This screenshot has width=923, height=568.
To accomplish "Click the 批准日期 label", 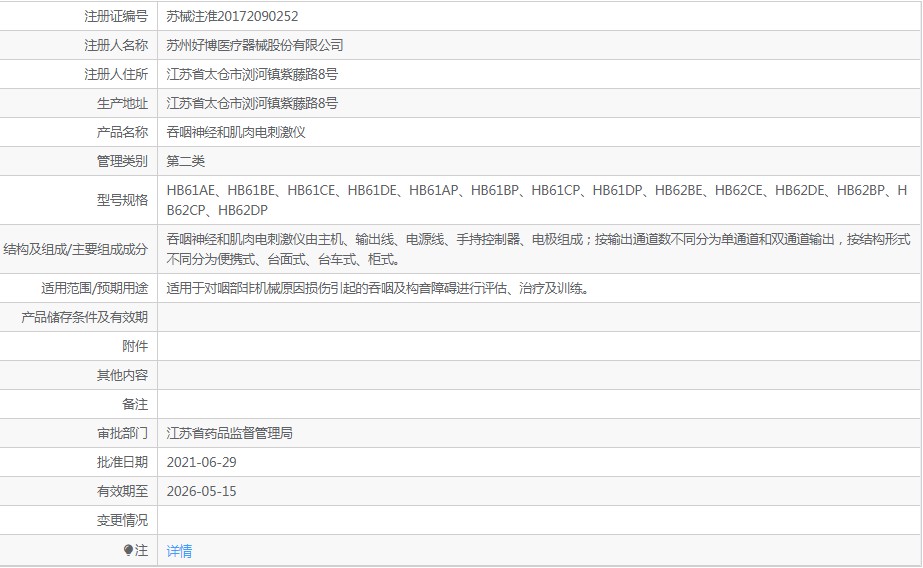I will (x=122, y=463).
